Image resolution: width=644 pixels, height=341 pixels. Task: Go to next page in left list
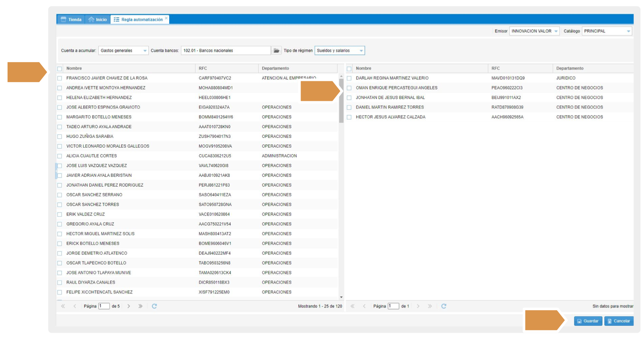(129, 306)
